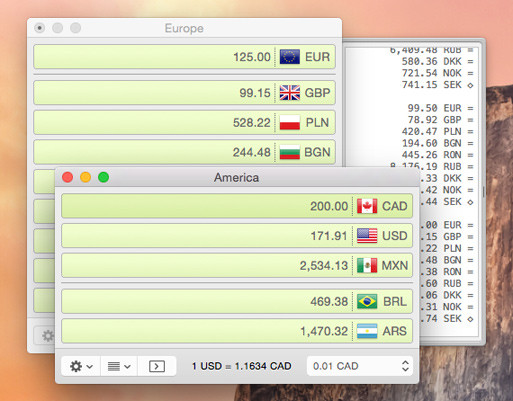Click the Canadian flag icon
Image resolution: width=513 pixels, height=401 pixels.
pyautogui.click(x=367, y=206)
